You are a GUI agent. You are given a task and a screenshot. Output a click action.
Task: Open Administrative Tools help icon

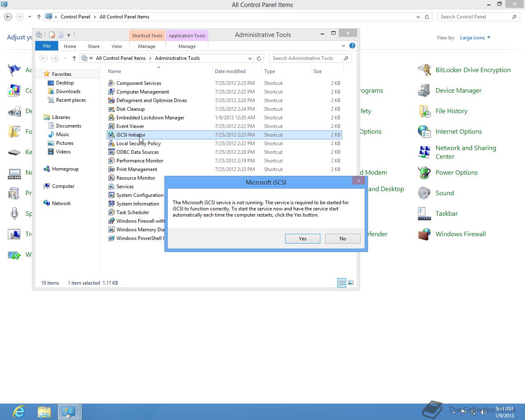click(x=352, y=46)
